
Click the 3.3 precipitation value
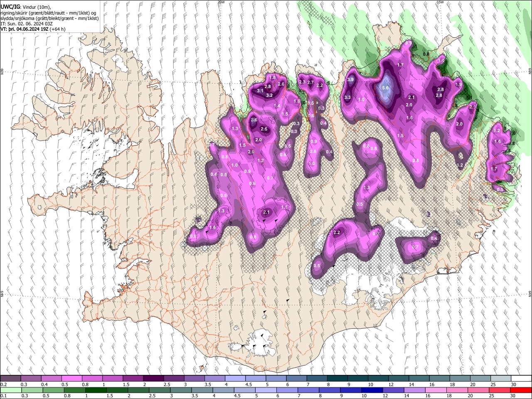pos(347,97)
